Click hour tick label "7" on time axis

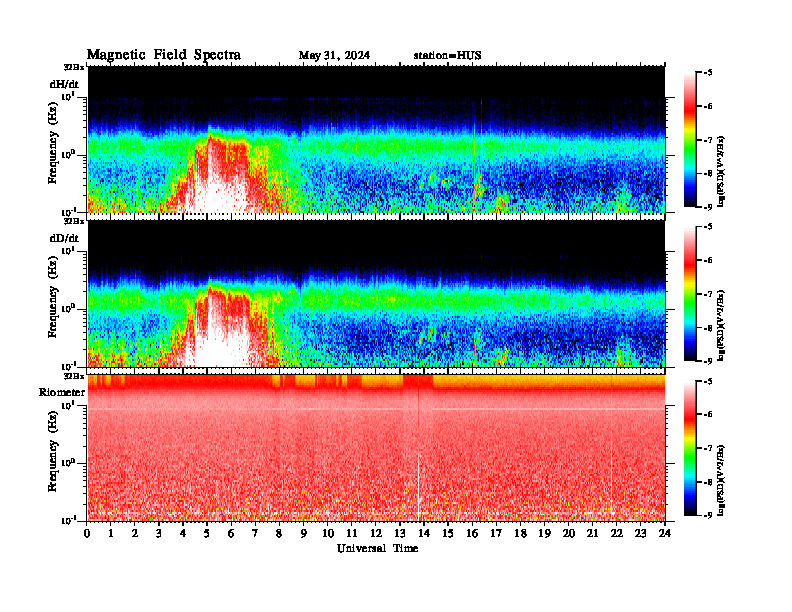[x=255, y=533]
